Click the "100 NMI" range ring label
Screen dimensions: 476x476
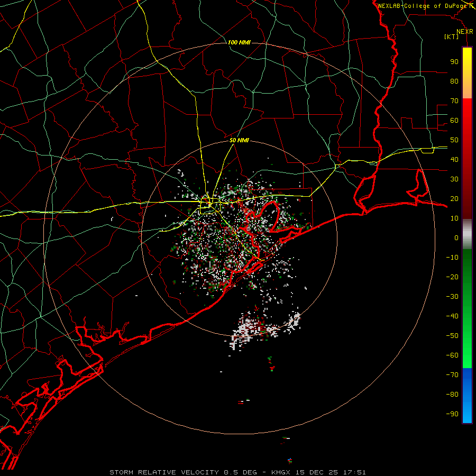[239, 42]
